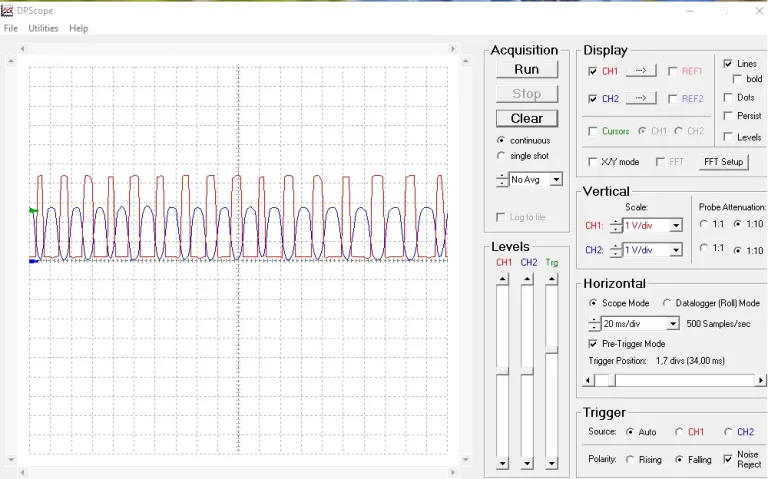The width and height of the screenshot is (768, 479).
Task: Click the DPScope app icon in title bar
Action: 7,10
